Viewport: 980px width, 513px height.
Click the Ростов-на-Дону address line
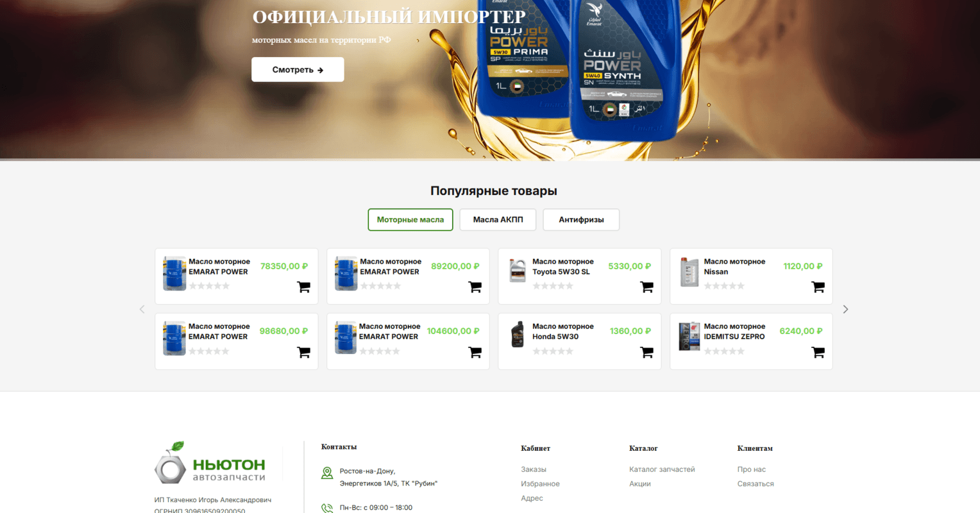click(367, 471)
